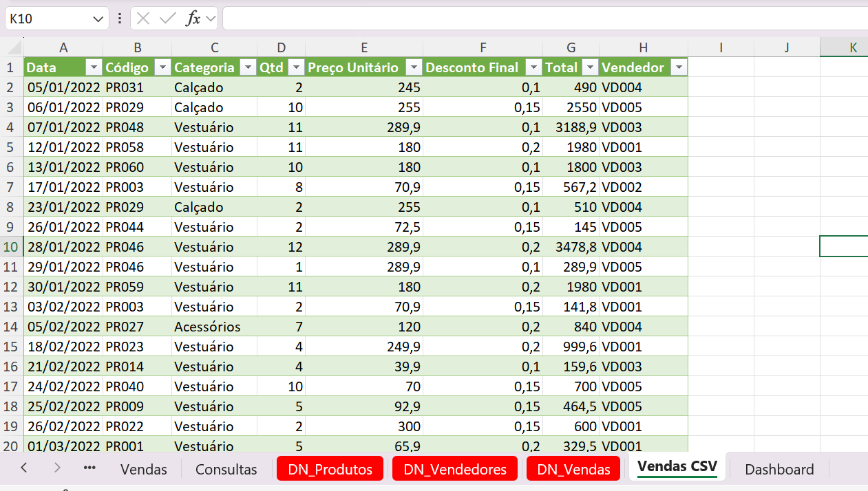Screen dimensions: 868x491
Task: Click Total cell 3478,8
Action: (571, 247)
